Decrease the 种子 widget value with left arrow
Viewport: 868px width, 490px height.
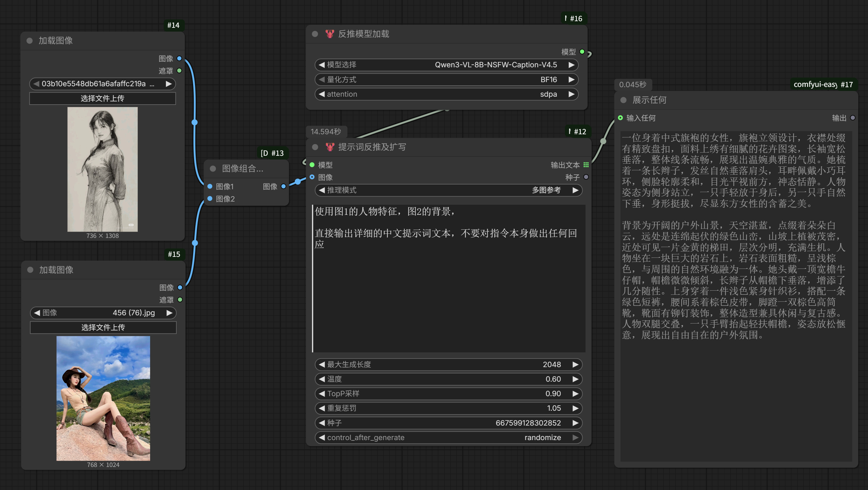[x=322, y=423]
